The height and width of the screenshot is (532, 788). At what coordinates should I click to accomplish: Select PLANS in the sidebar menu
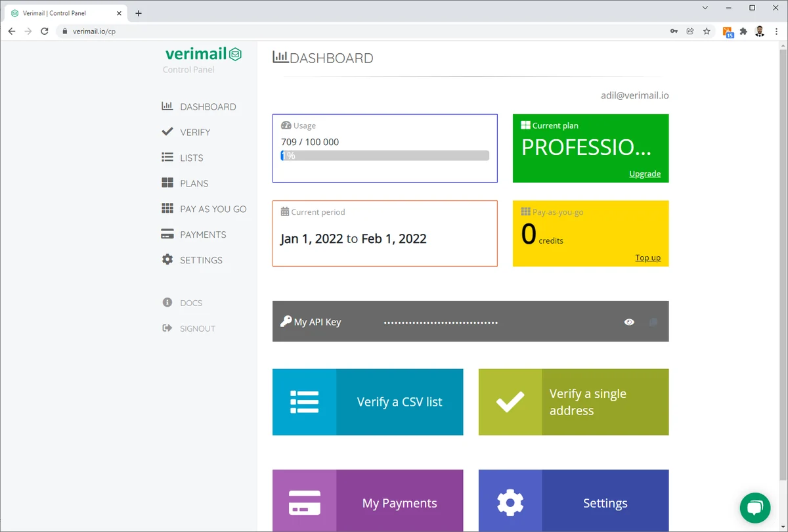pyautogui.click(x=185, y=183)
